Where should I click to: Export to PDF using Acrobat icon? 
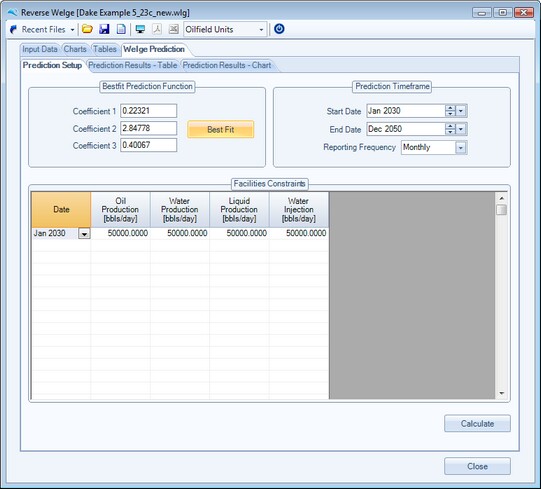tap(157, 29)
